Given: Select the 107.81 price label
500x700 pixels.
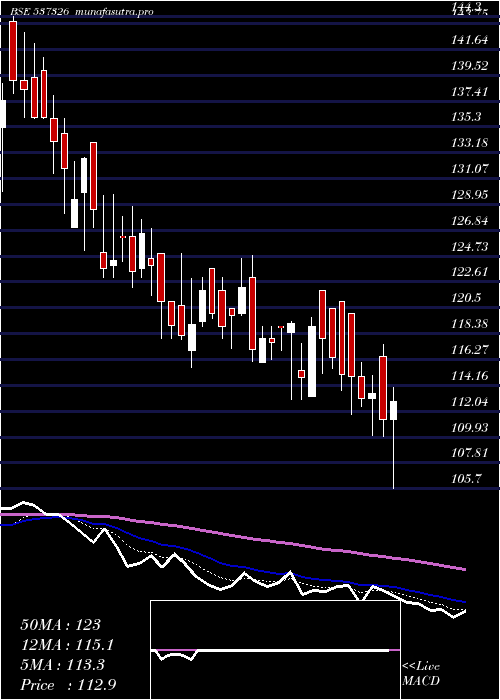Looking at the screenshot, I should tap(469, 453).
